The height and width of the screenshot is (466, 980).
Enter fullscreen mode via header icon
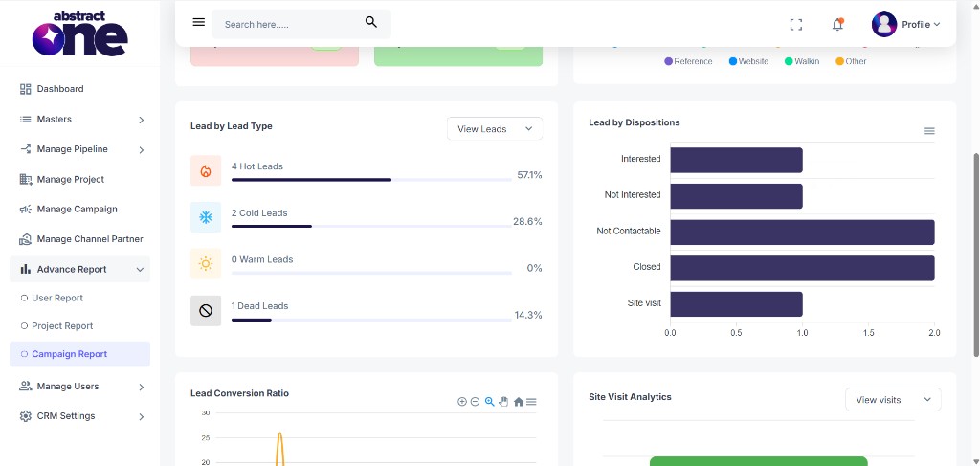795,24
